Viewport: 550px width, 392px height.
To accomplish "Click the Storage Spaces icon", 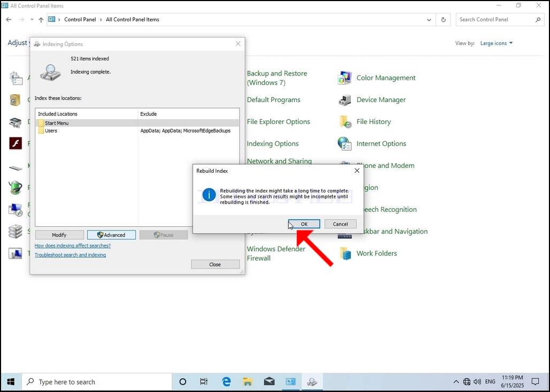I will click(16, 232).
